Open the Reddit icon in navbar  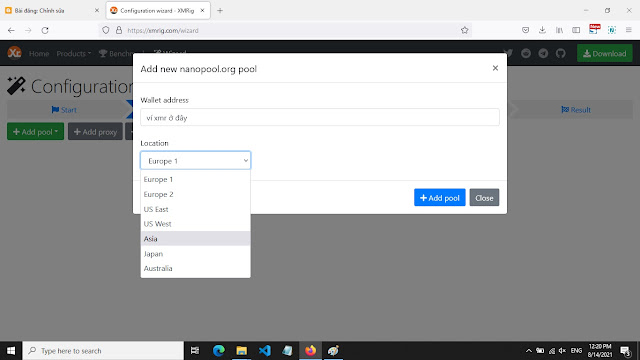(x=526, y=53)
